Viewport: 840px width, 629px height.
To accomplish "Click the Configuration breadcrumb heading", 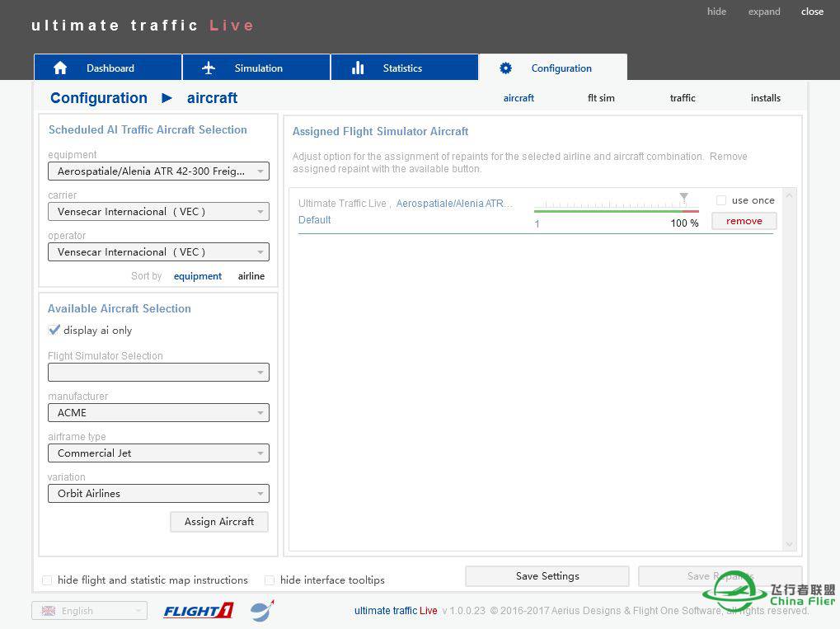I will [99, 98].
